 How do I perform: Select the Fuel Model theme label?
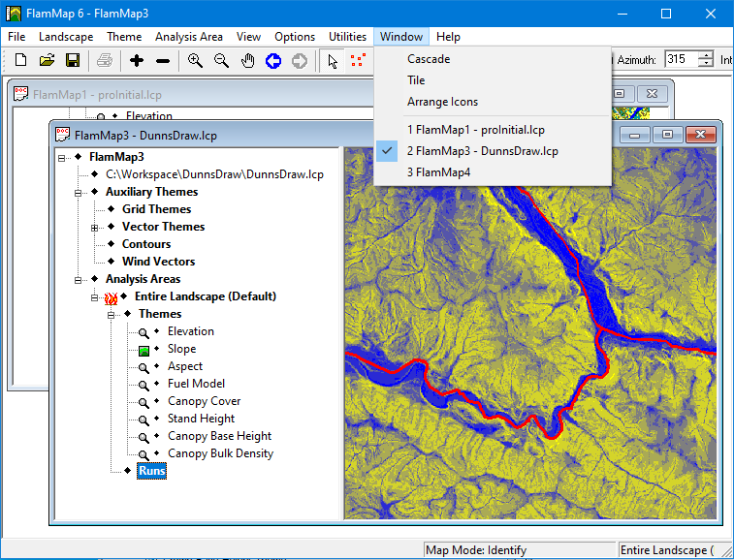coord(196,384)
